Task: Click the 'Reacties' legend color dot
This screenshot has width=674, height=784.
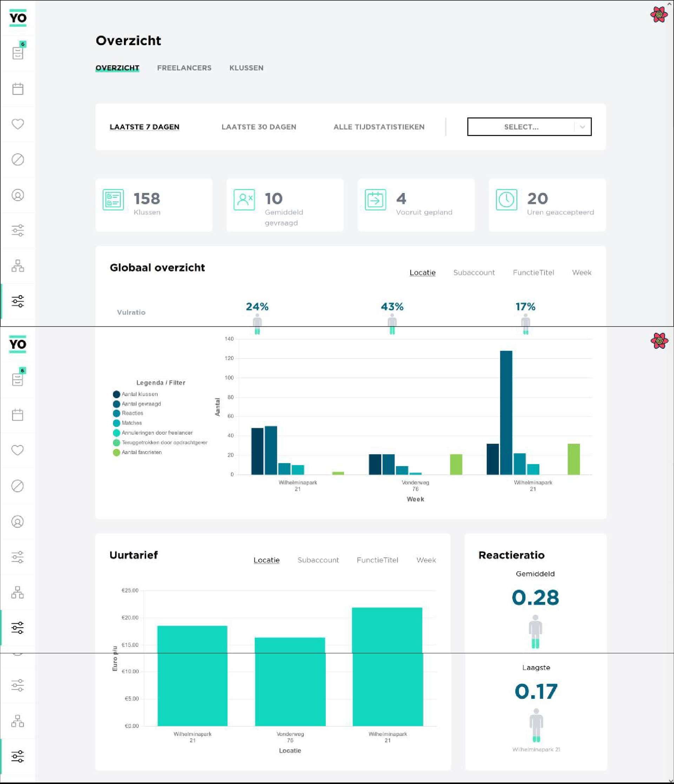Action: point(117,413)
